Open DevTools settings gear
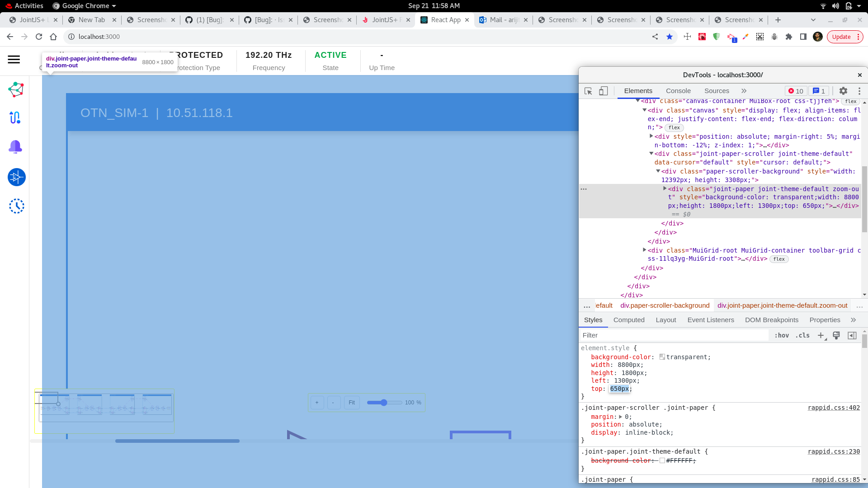Screen dimensions: 868x488 (843, 91)
